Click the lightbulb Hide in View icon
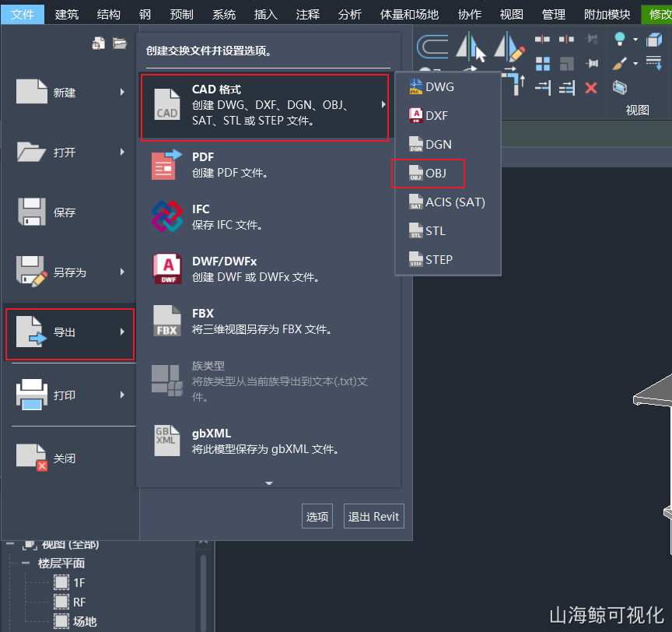 [620, 39]
